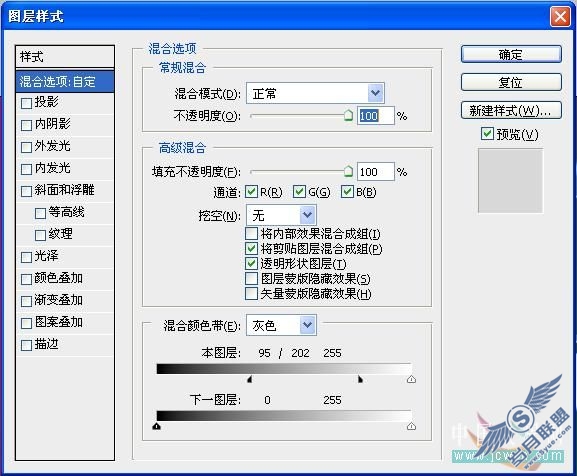
Task: Select the 投影 style label
Action: [46, 102]
